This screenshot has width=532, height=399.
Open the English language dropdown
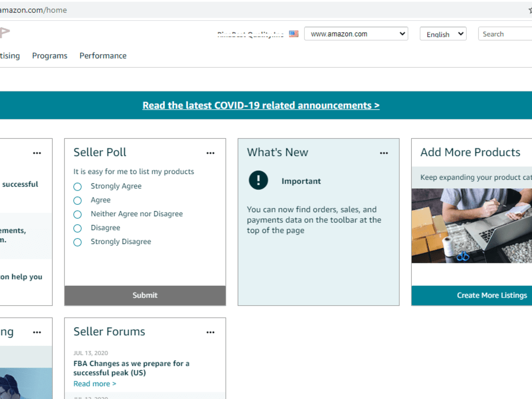pyautogui.click(x=443, y=34)
